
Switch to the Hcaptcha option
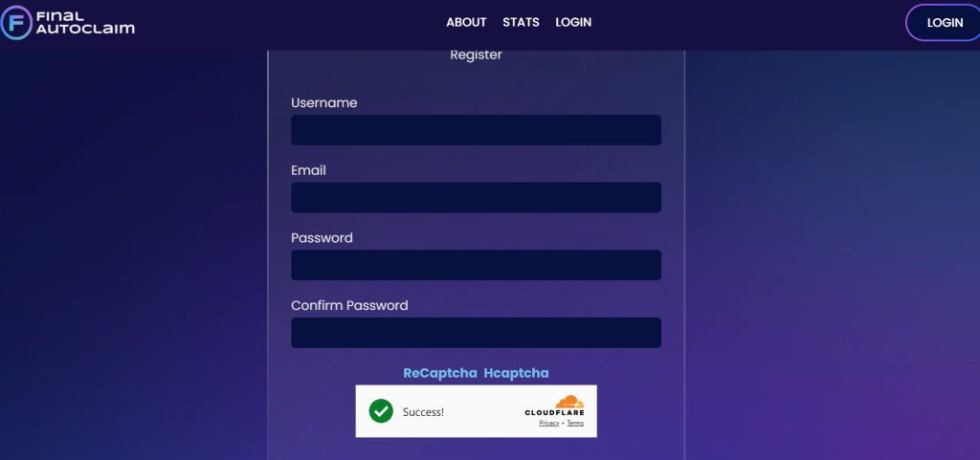coord(516,373)
